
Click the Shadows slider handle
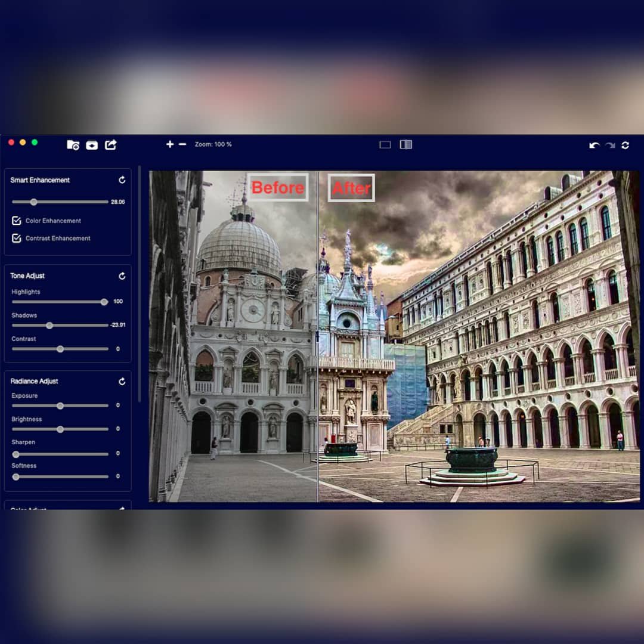point(49,326)
